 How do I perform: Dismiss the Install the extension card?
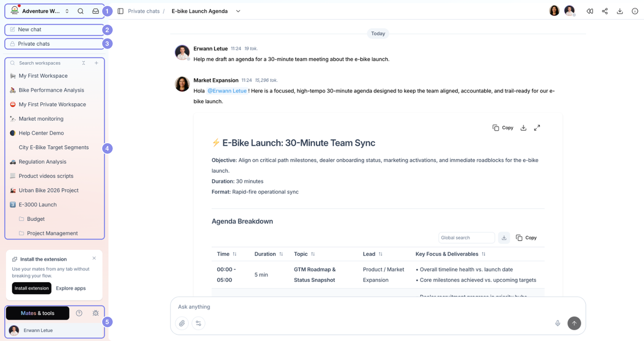(x=94, y=258)
